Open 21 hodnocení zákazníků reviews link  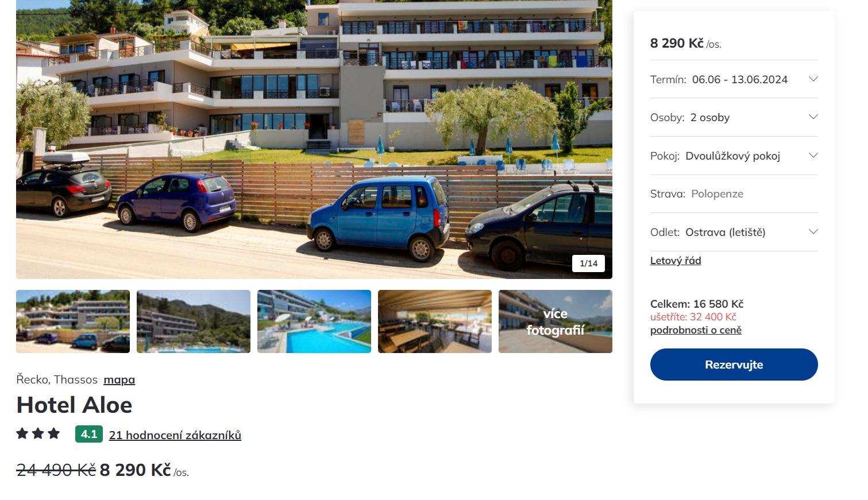pos(175,435)
